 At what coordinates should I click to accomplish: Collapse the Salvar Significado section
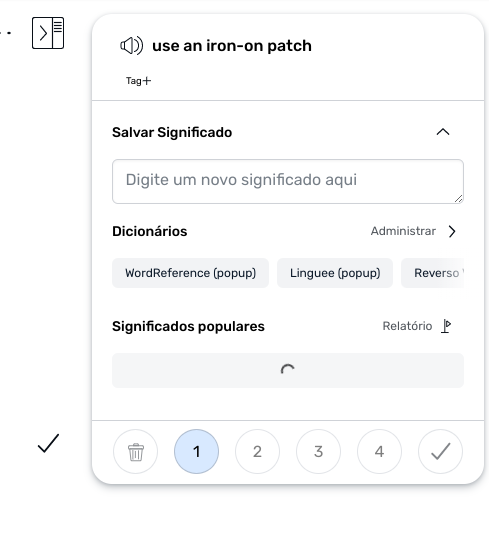point(443,132)
